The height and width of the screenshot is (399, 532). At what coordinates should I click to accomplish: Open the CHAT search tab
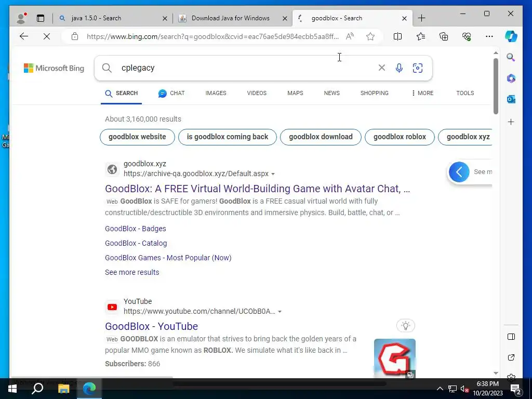171,93
